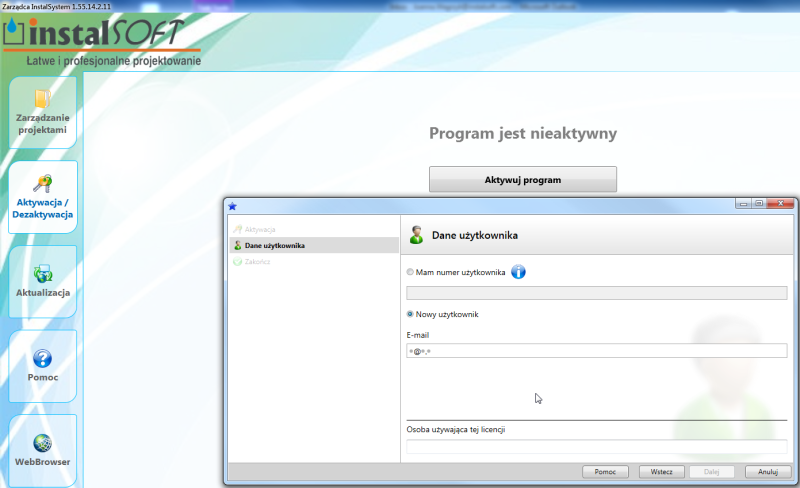Click the user avatar icon in Dane użytkownika header
The height and width of the screenshot is (488, 800).
pos(416,235)
